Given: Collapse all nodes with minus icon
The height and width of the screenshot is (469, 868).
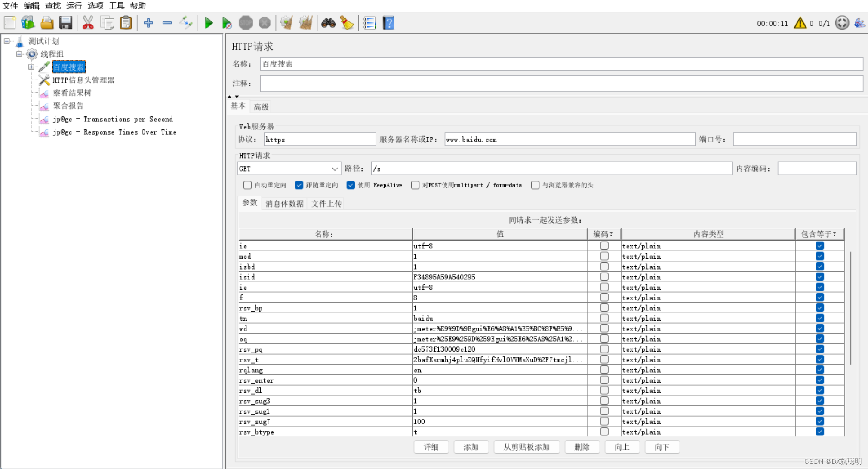Looking at the screenshot, I should pos(167,23).
